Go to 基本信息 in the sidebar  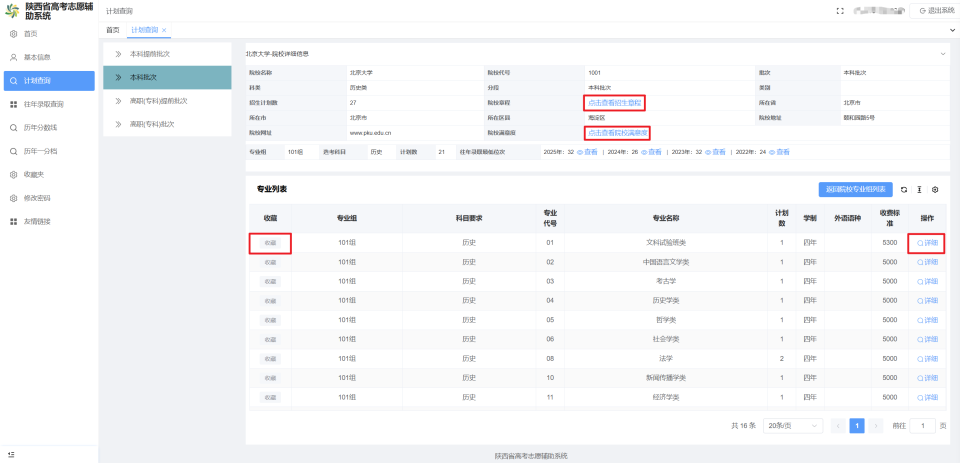[49, 57]
